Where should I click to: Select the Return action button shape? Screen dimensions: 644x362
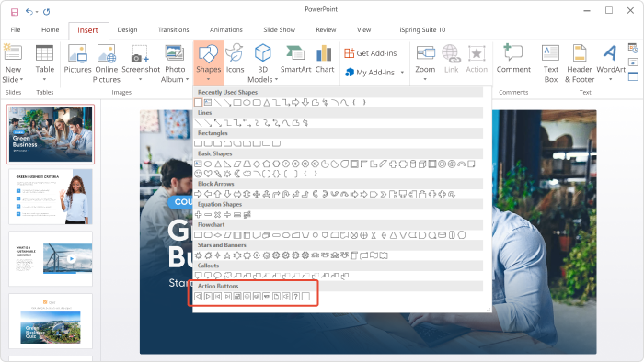click(x=257, y=297)
